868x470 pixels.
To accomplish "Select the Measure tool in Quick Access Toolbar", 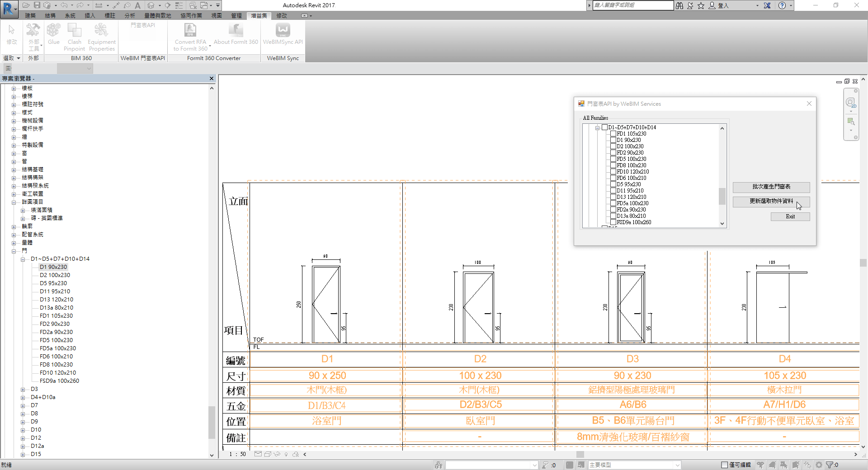I will pos(99,5).
